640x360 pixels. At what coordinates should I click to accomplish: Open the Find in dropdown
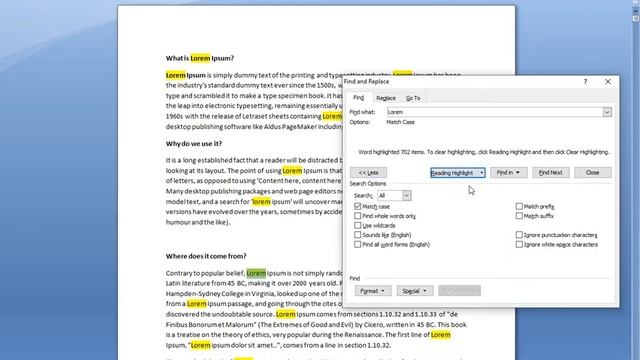[508, 173]
